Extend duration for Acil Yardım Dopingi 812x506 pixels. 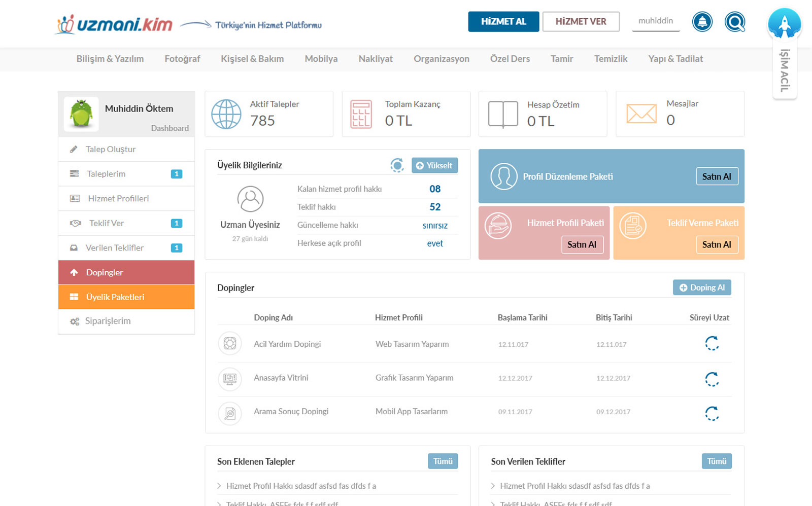pyautogui.click(x=712, y=343)
